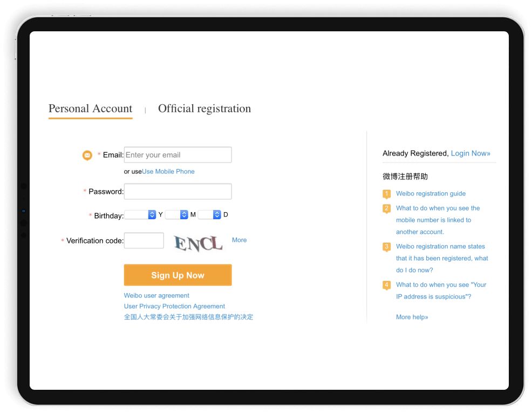Open the birthday day dropdown
This screenshot has height=413, width=532.
tap(209, 215)
